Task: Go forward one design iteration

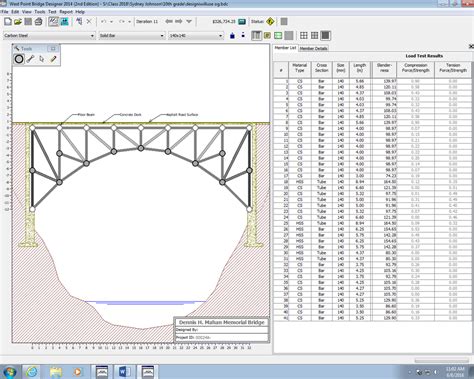Action: [x=179, y=22]
